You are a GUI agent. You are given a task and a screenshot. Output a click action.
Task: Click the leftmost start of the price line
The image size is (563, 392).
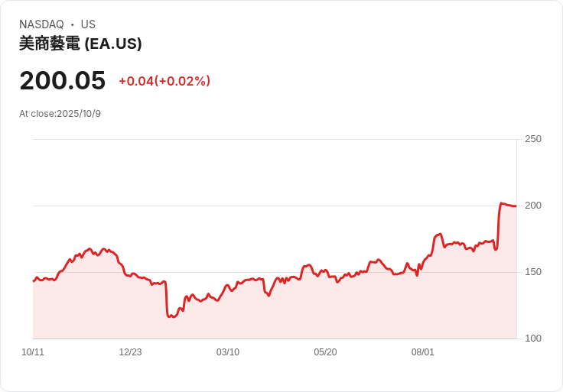pos(34,281)
